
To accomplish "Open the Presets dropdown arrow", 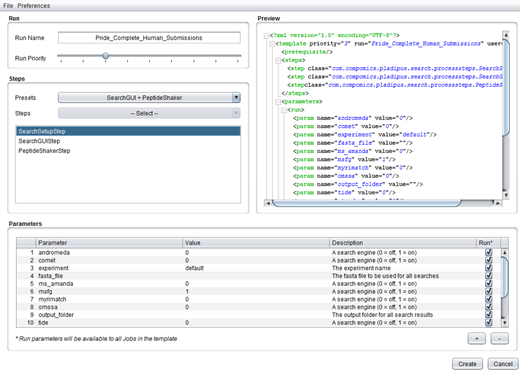I will (236, 98).
